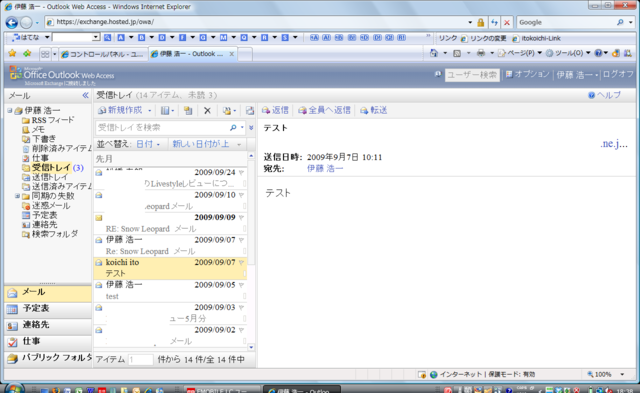This screenshot has width=640, height=393.
Task: Open the 日付 sort dropdown
Action: 148,144
